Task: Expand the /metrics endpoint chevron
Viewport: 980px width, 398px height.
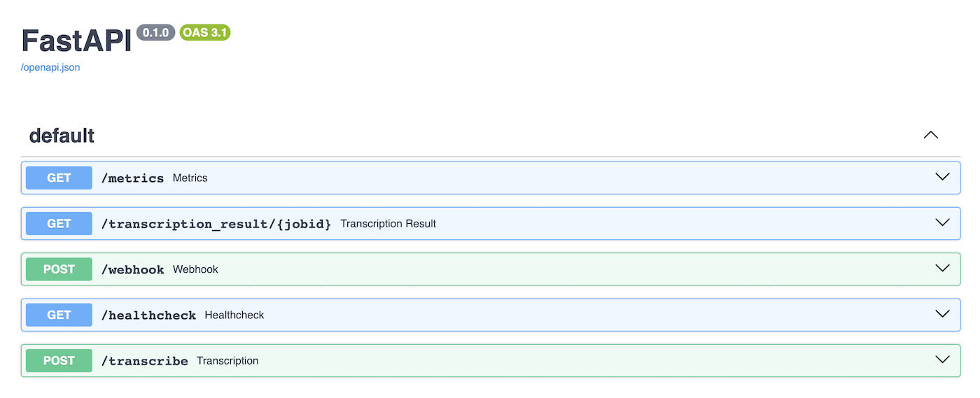Action: pyautogui.click(x=942, y=177)
